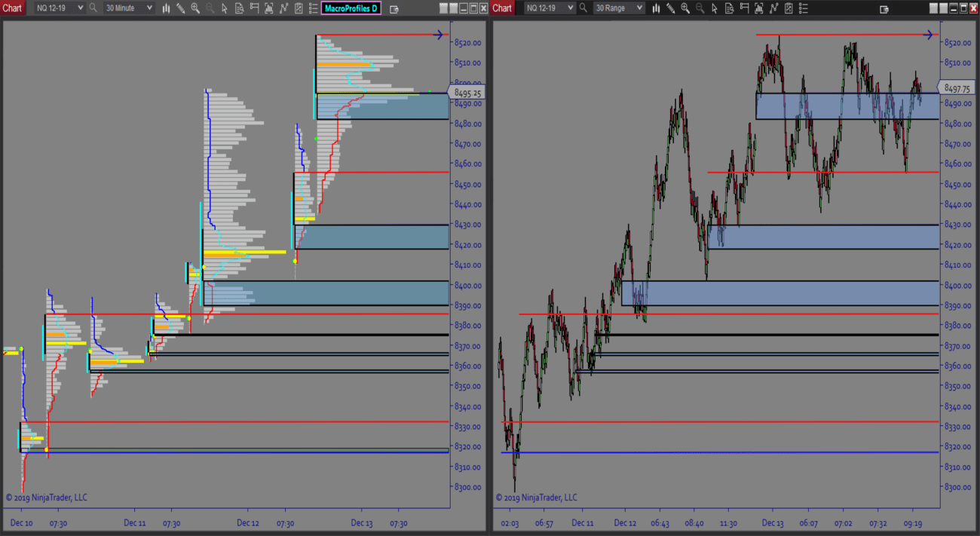This screenshot has width=980, height=536.
Task: Open the templates list icon in right chart
Action: (803, 8)
